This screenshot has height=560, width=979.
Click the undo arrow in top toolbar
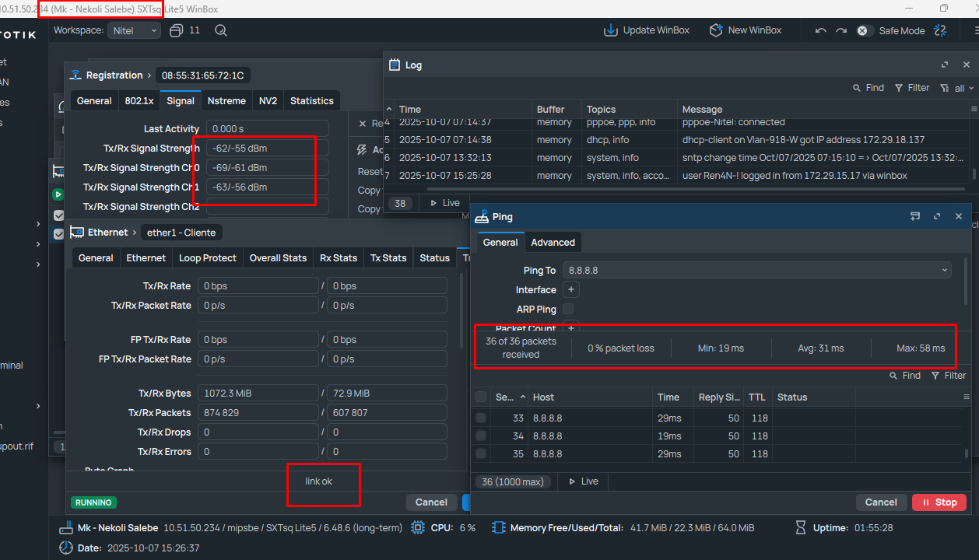pos(820,30)
